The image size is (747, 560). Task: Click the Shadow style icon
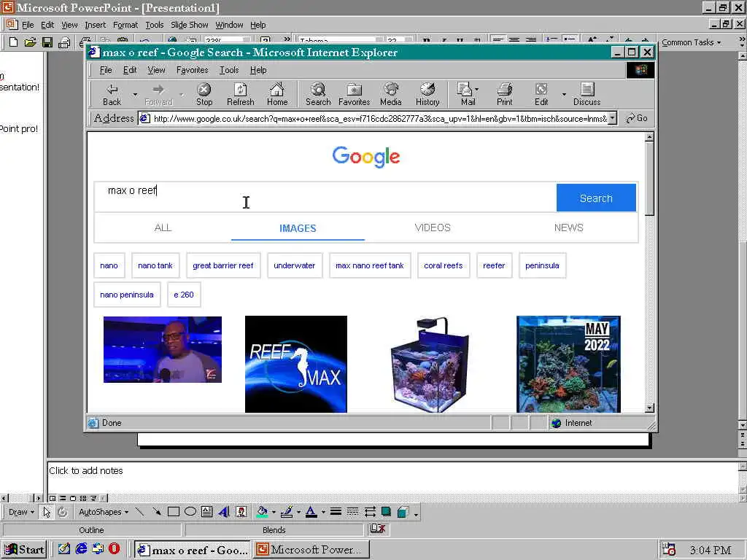(x=387, y=512)
